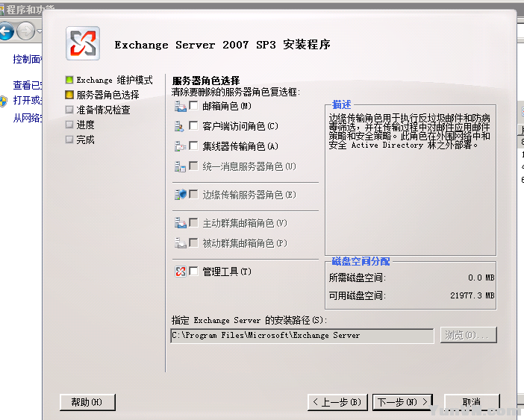This screenshot has height=420, width=524.
Task: Click the Mailbox role (邮箱角色) icon
Action: pyautogui.click(x=181, y=107)
